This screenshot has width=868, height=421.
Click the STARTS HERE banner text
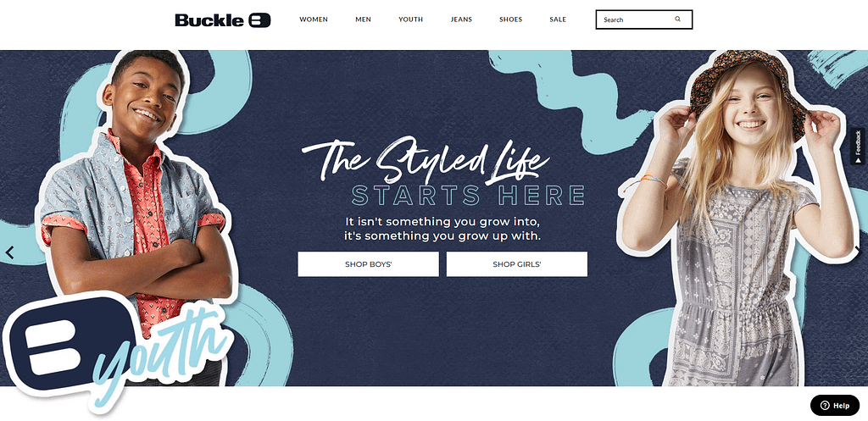[468, 196]
